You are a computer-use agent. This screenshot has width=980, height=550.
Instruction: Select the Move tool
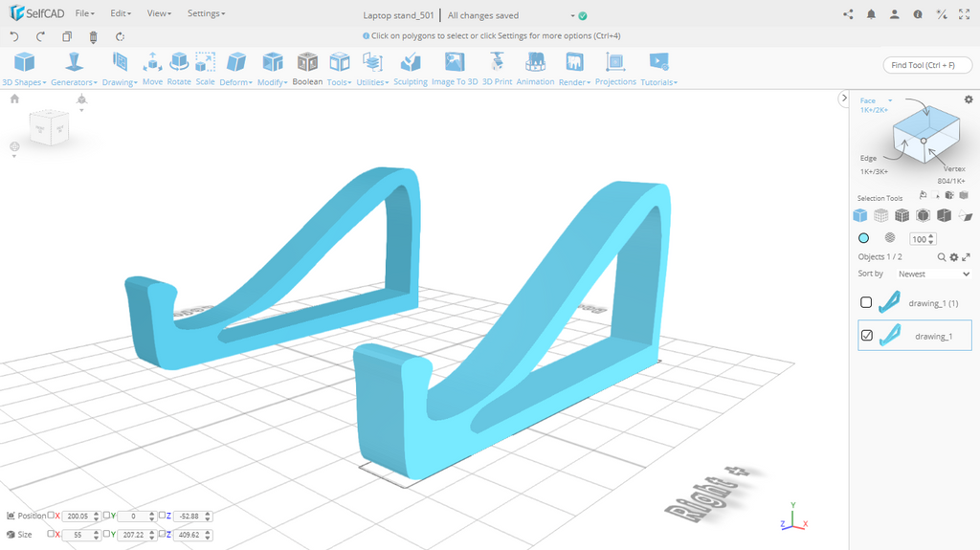[x=152, y=67]
